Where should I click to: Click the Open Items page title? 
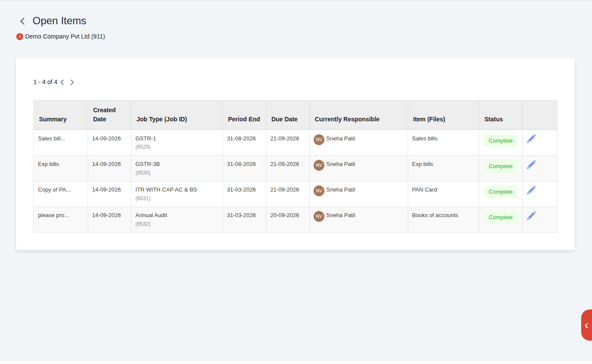59,21
